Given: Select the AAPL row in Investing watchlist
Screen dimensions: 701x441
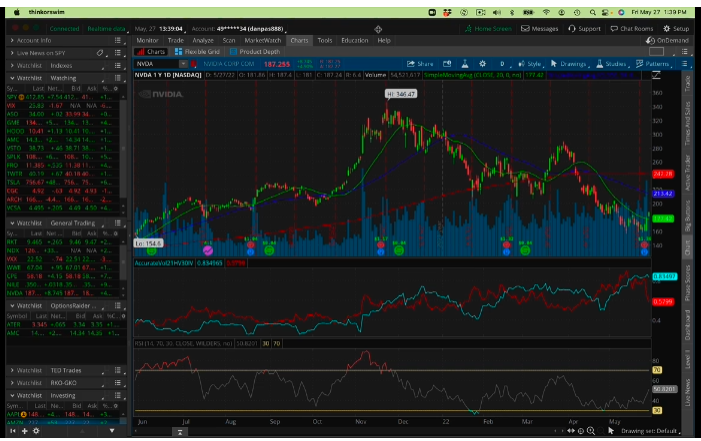Looking at the screenshot, I should pyautogui.click(x=63, y=414).
